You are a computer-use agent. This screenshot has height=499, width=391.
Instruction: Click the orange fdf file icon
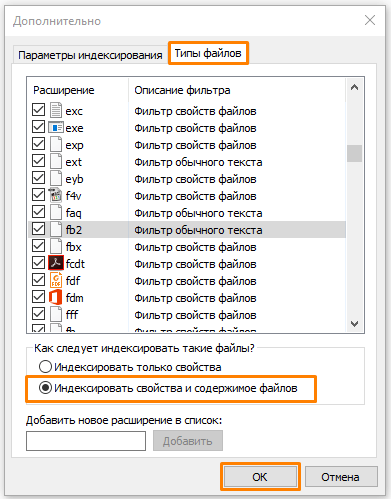[x=56, y=280]
